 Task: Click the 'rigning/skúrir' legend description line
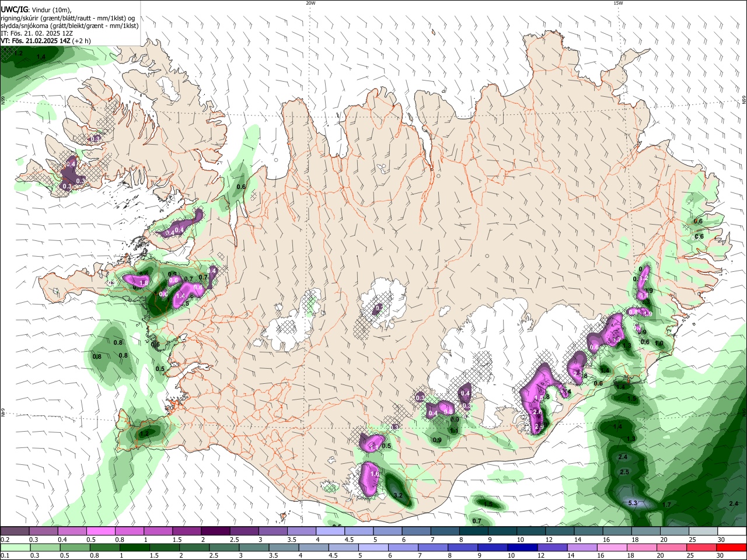(x=68, y=17)
